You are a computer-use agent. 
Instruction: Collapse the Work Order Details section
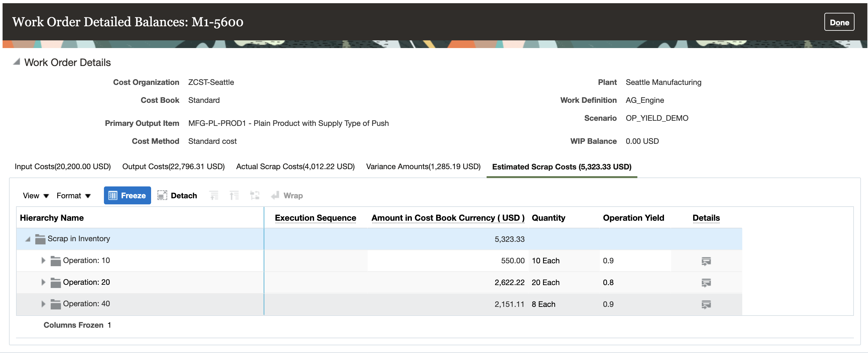coord(16,62)
